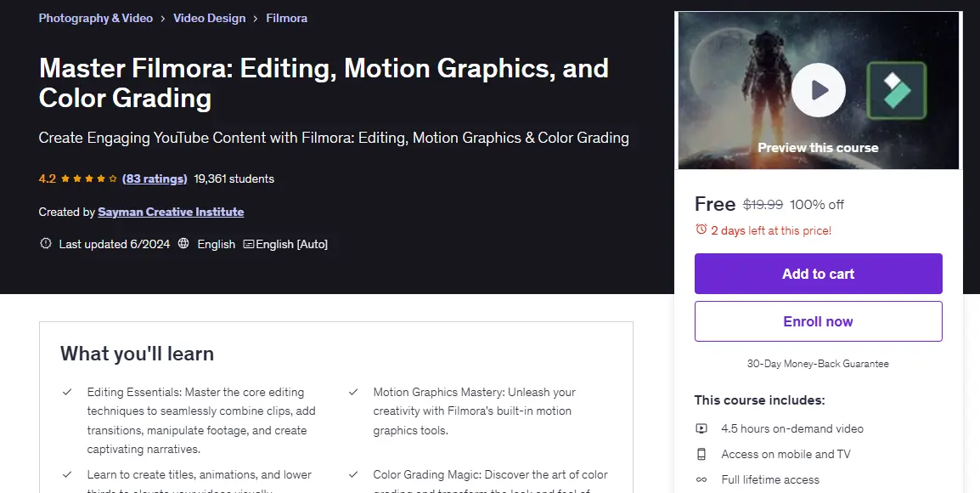Click 30-Day Money-Back Guarantee text

point(818,364)
